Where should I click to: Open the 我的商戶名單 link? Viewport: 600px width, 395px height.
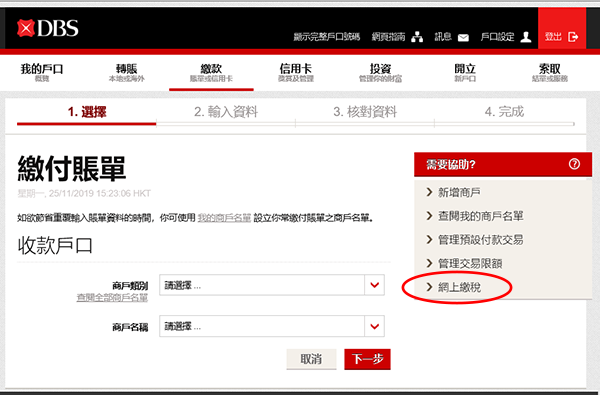(224, 218)
